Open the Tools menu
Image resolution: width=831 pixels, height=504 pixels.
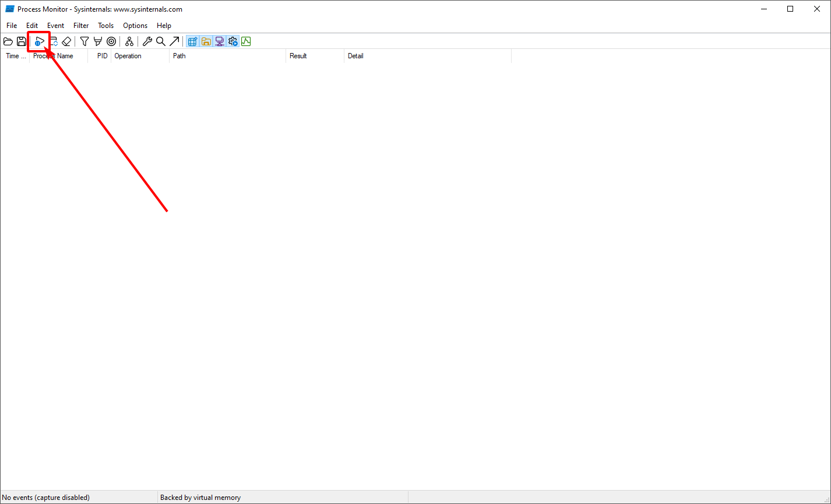click(105, 25)
